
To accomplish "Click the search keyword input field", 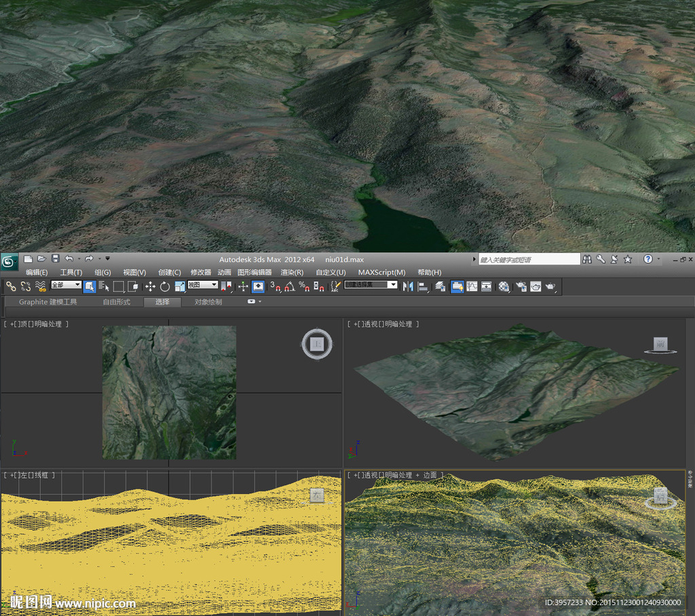I will point(529,259).
